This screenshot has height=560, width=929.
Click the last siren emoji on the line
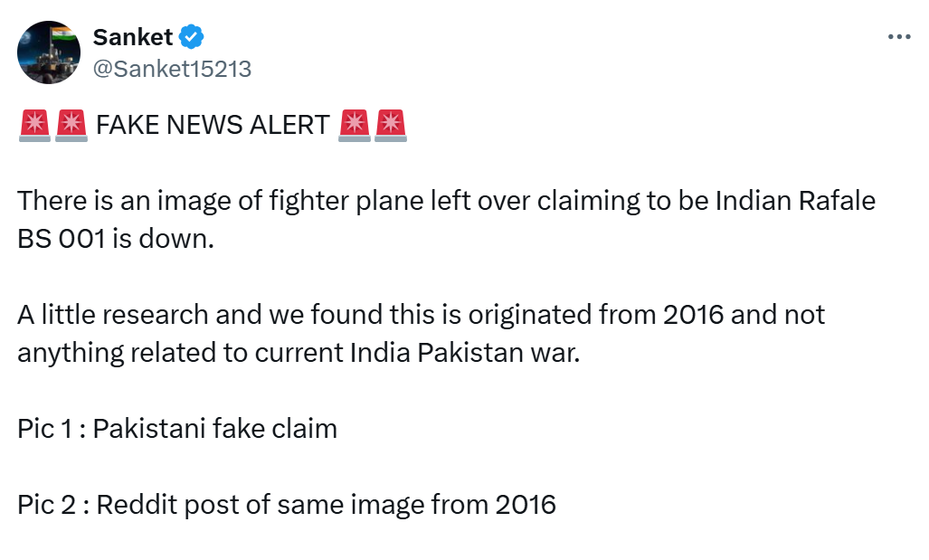(x=390, y=125)
